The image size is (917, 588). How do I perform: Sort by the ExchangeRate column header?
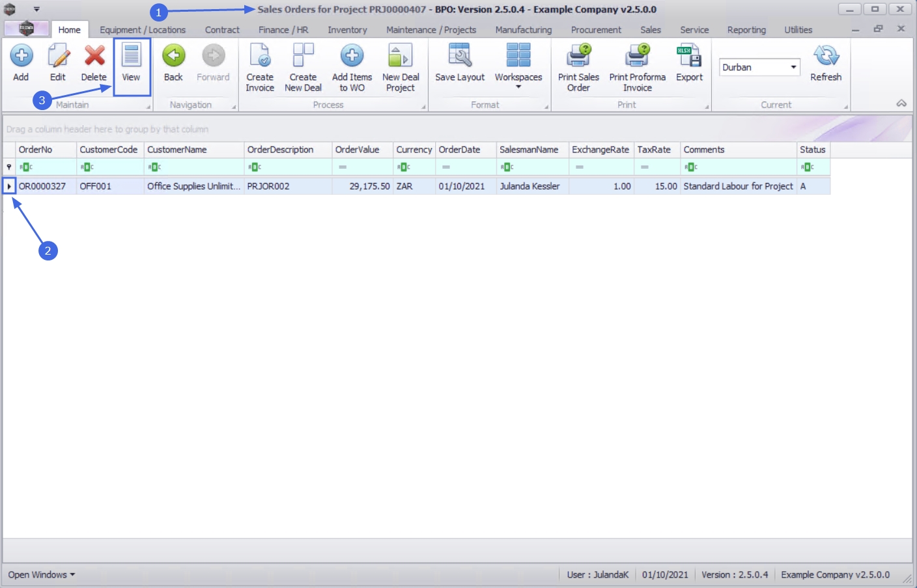tap(601, 150)
